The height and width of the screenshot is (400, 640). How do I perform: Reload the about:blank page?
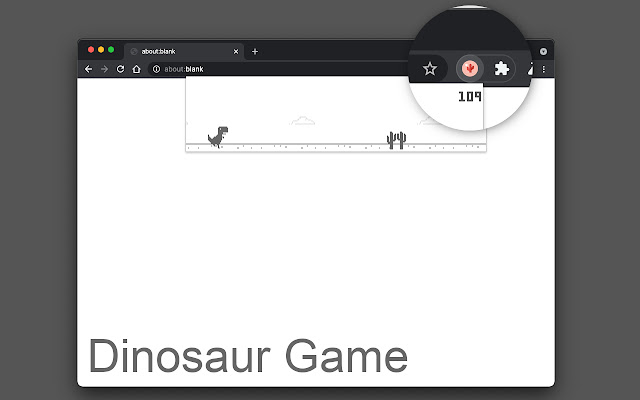[x=120, y=69]
